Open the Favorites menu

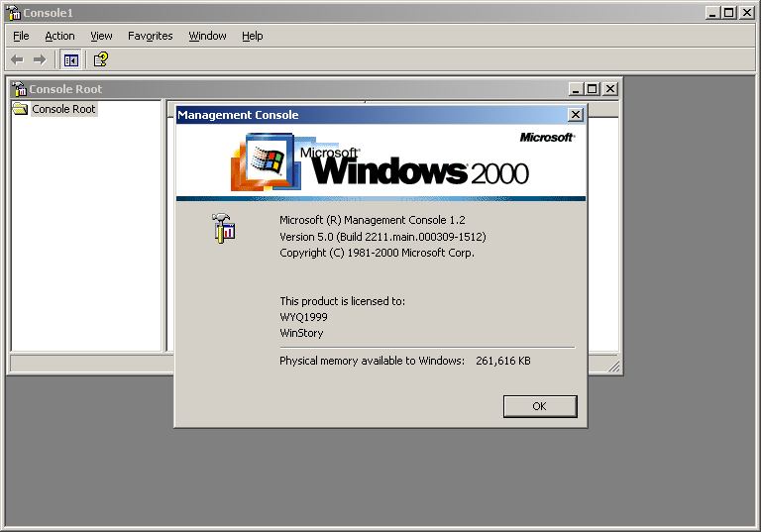pyautogui.click(x=150, y=36)
